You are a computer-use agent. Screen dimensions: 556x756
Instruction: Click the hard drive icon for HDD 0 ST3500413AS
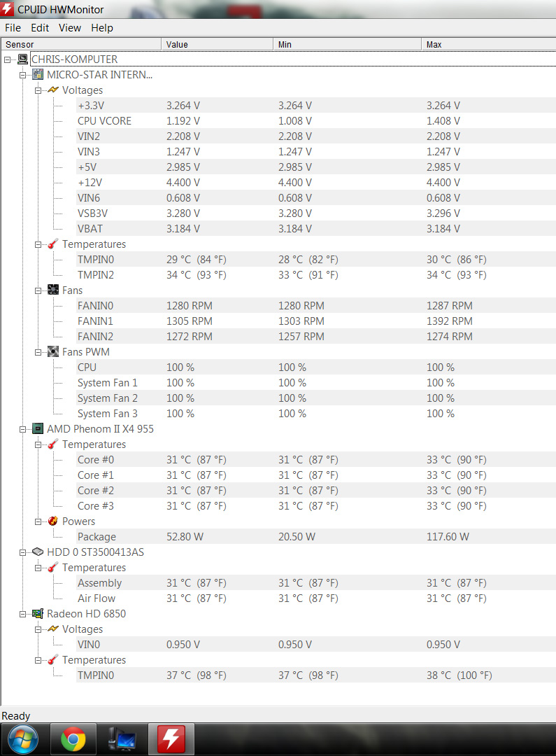pos(38,552)
